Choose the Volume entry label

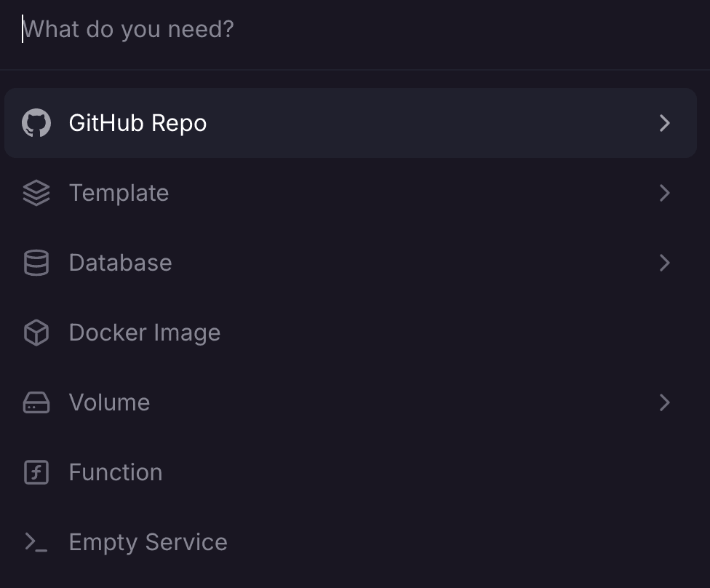click(x=109, y=402)
